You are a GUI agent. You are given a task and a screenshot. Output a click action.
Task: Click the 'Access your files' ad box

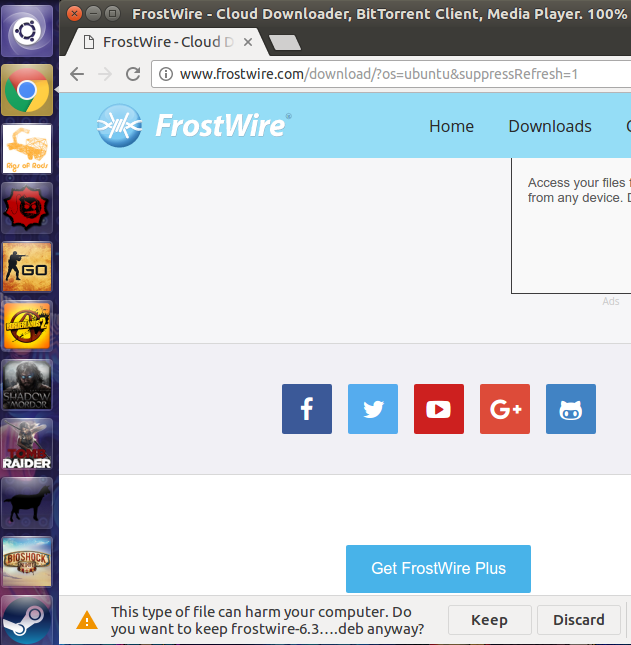571,225
